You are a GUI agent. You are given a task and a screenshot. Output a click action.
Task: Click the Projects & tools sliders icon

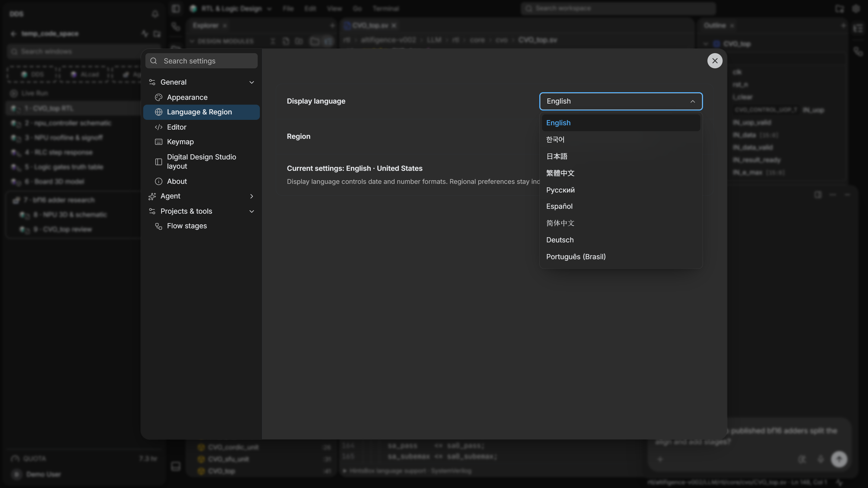(x=152, y=211)
